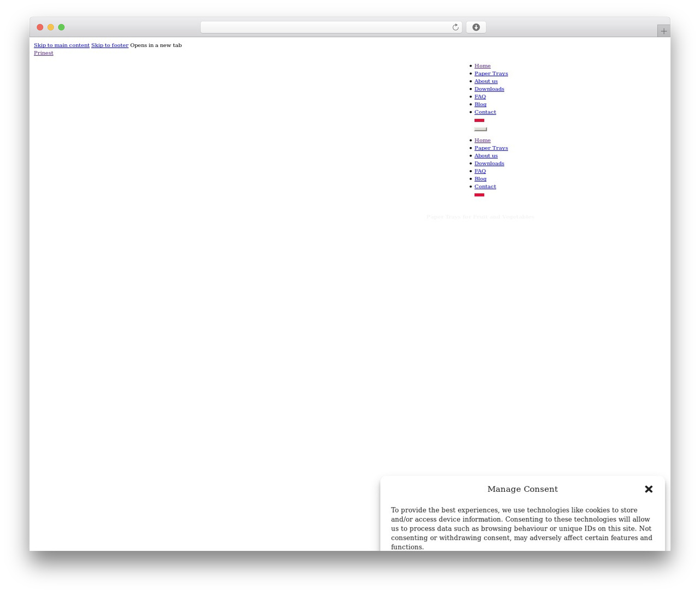Viewport: 700px width, 593px height.
Task: Open a new tab with the plus icon
Action: pos(663,31)
